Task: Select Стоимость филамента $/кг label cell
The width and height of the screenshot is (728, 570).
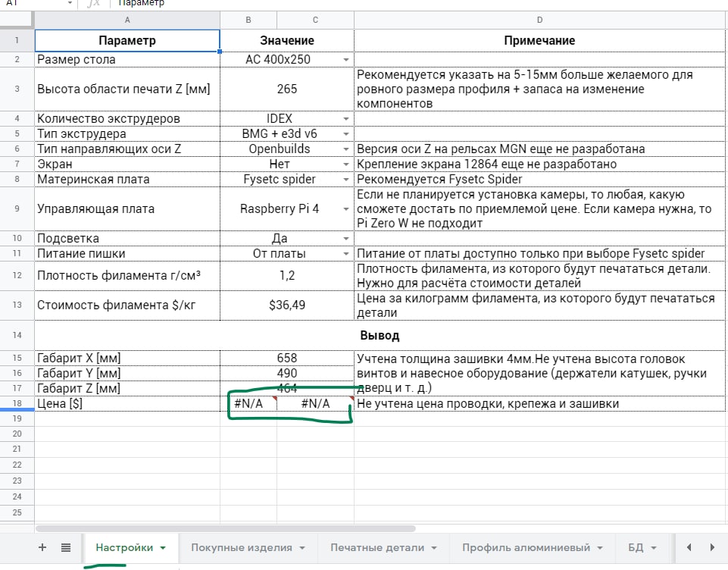Action: [x=127, y=305]
